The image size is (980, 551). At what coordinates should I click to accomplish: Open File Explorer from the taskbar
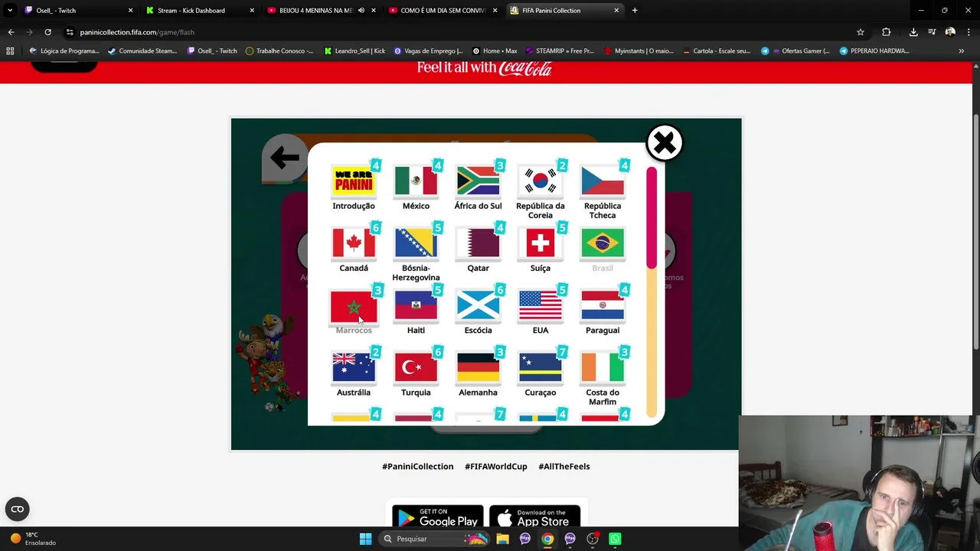(502, 539)
